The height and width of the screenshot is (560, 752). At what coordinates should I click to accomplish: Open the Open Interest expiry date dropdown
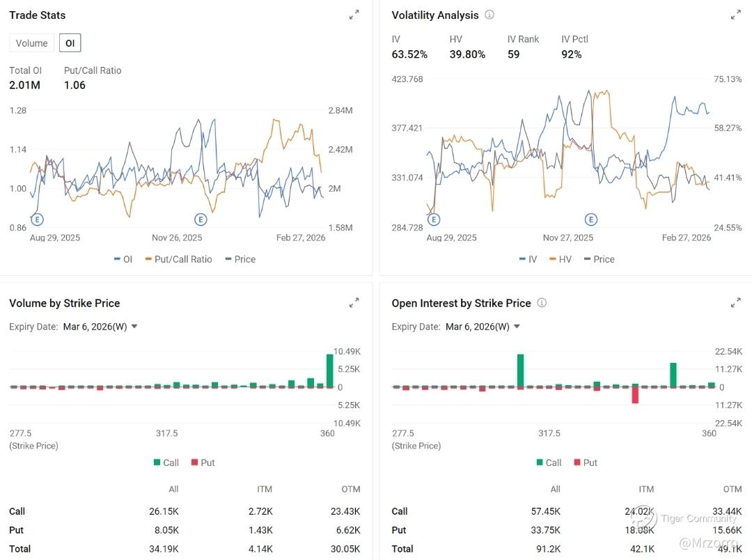483,327
